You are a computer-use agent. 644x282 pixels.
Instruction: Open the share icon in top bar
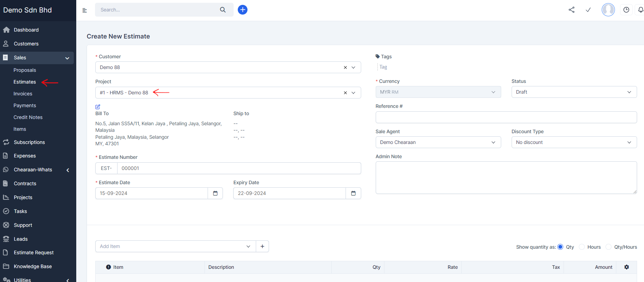click(x=572, y=10)
